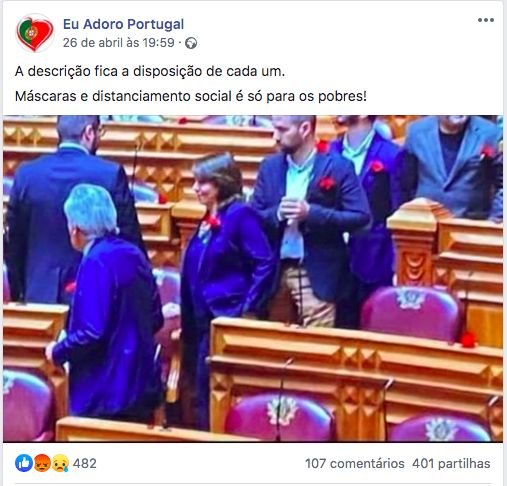Click the sad crying reaction icon

click(x=60, y=463)
